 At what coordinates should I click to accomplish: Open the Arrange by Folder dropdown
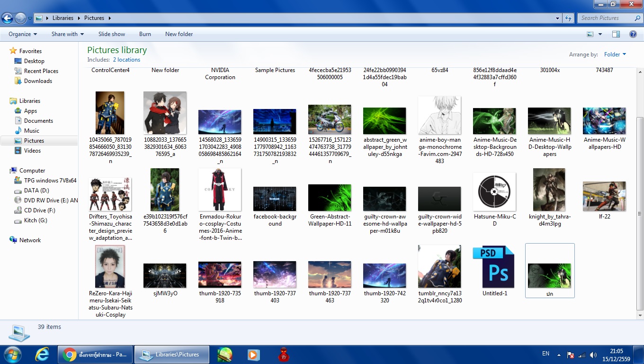point(615,55)
